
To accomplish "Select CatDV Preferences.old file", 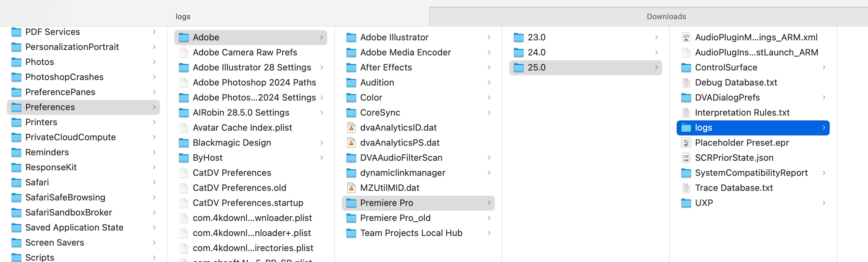I will pyautogui.click(x=251, y=188).
